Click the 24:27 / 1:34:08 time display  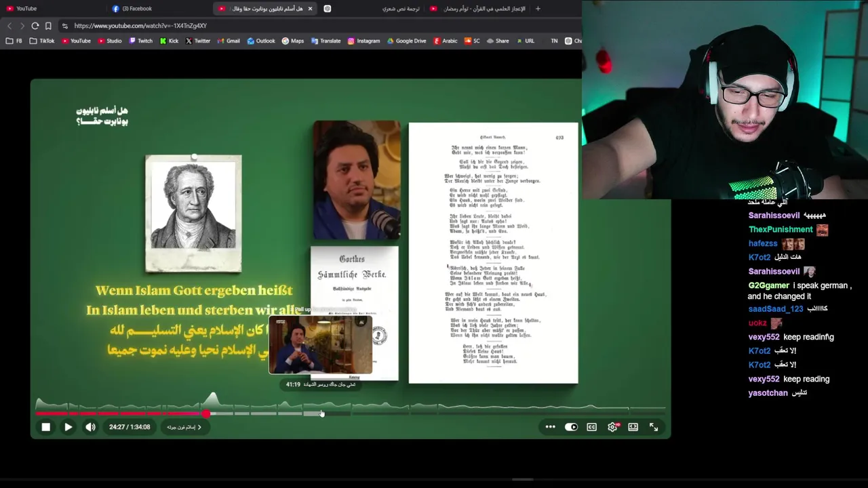tap(130, 427)
